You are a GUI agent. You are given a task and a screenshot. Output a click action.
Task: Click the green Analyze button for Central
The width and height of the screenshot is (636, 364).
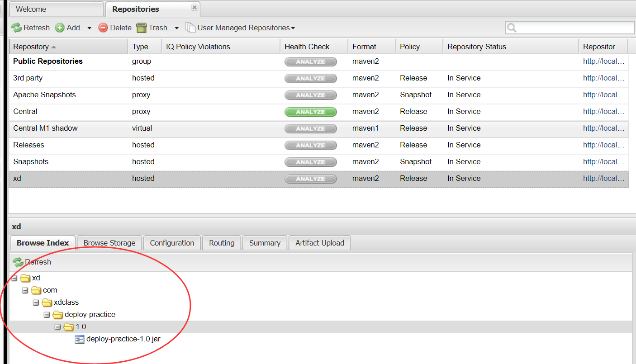pos(311,112)
